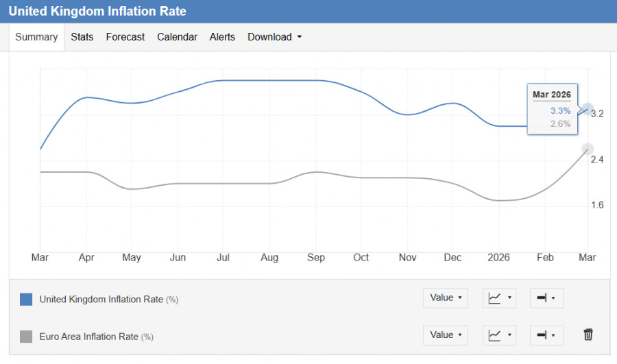This screenshot has height=364, width=617.
Task: Expand the Value dropdown for Euro Area
Action: click(x=446, y=335)
